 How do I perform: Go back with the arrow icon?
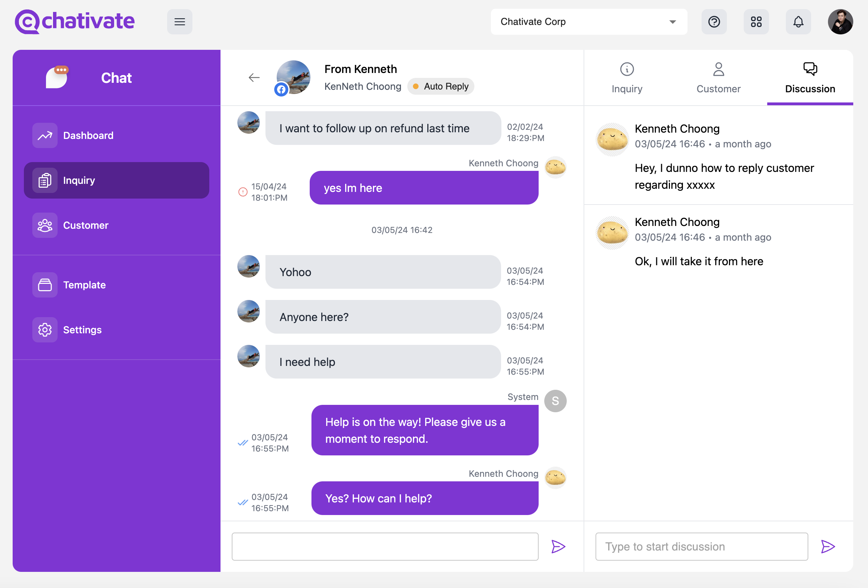pos(254,77)
